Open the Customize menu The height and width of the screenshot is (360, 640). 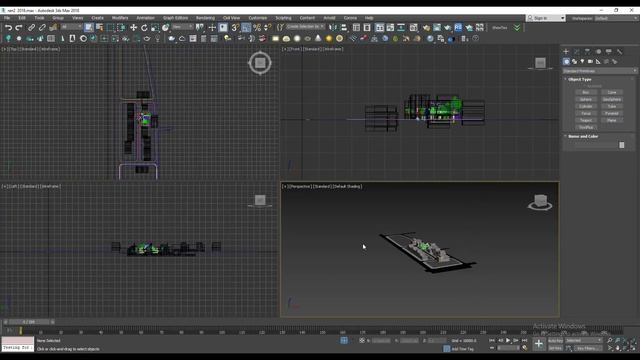(258, 18)
